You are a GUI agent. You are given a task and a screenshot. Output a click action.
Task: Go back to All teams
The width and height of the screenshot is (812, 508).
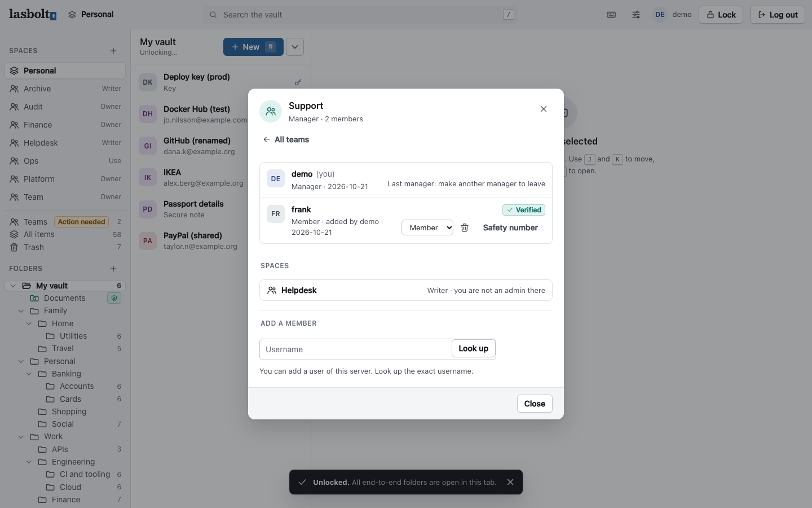[286, 139]
